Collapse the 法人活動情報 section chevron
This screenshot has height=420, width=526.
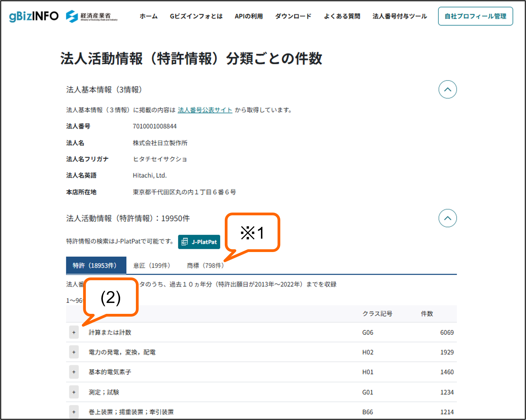click(448, 218)
